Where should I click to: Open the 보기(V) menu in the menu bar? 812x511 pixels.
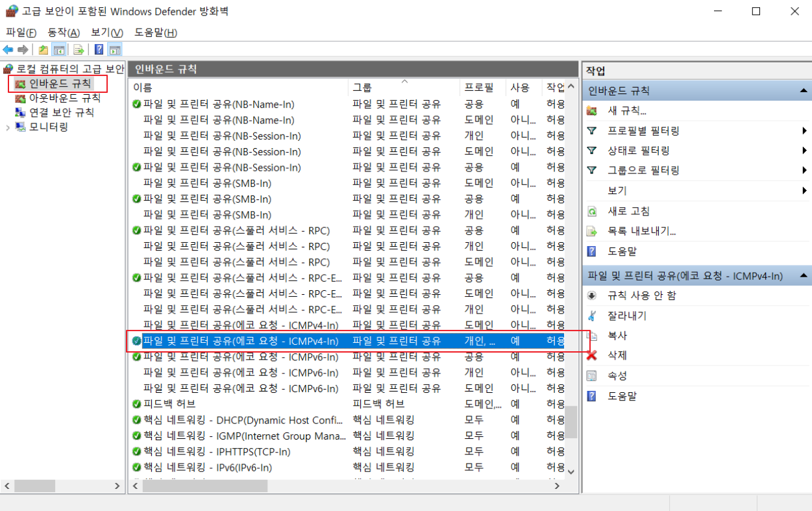click(107, 32)
